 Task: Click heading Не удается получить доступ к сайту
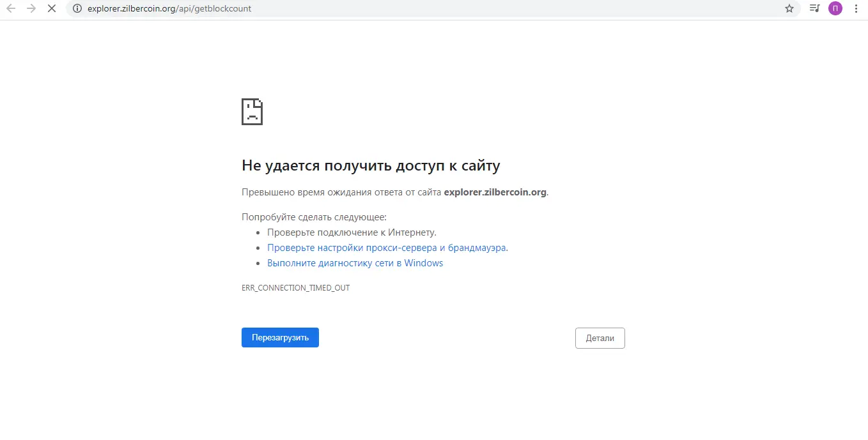371,166
